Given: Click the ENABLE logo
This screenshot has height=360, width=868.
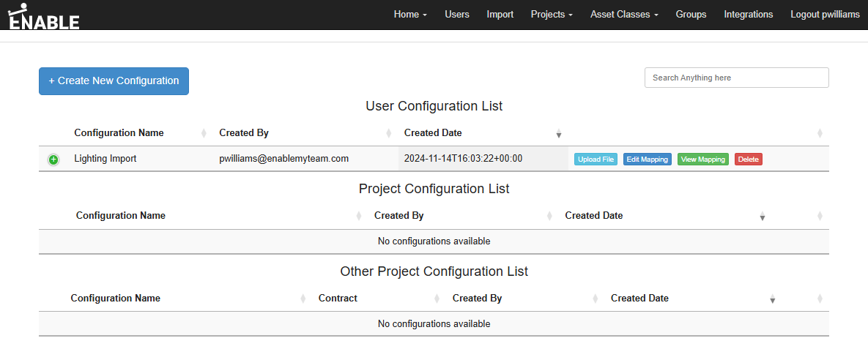Looking at the screenshot, I should coord(44,16).
